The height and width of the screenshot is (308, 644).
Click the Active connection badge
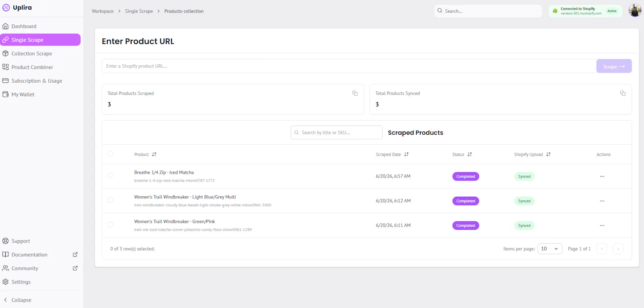click(x=612, y=11)
